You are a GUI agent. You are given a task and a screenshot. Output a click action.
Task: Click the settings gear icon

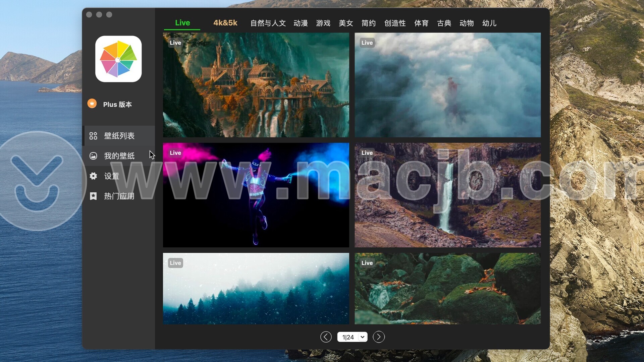pyautogui.click(x=93, y=176)
